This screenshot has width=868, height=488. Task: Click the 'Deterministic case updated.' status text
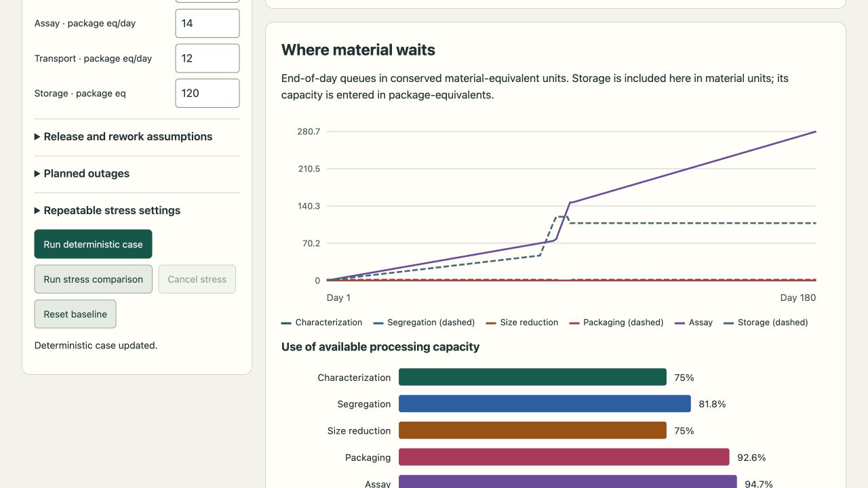[x=96, y=346]
